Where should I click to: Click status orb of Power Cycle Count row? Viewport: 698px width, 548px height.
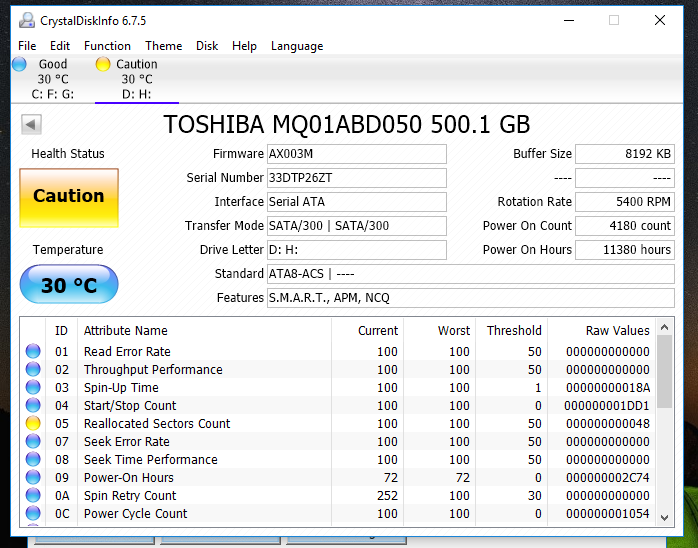pyautogui.click(x=33, y=513)
